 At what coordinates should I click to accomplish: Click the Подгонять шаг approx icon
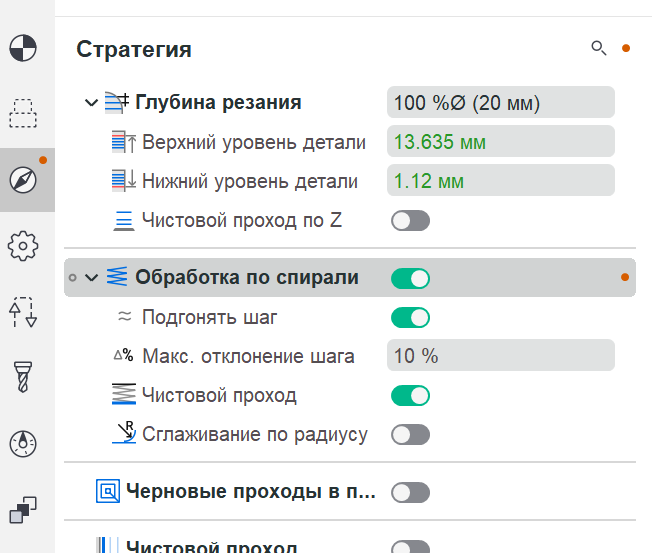(x=124, y=316)
